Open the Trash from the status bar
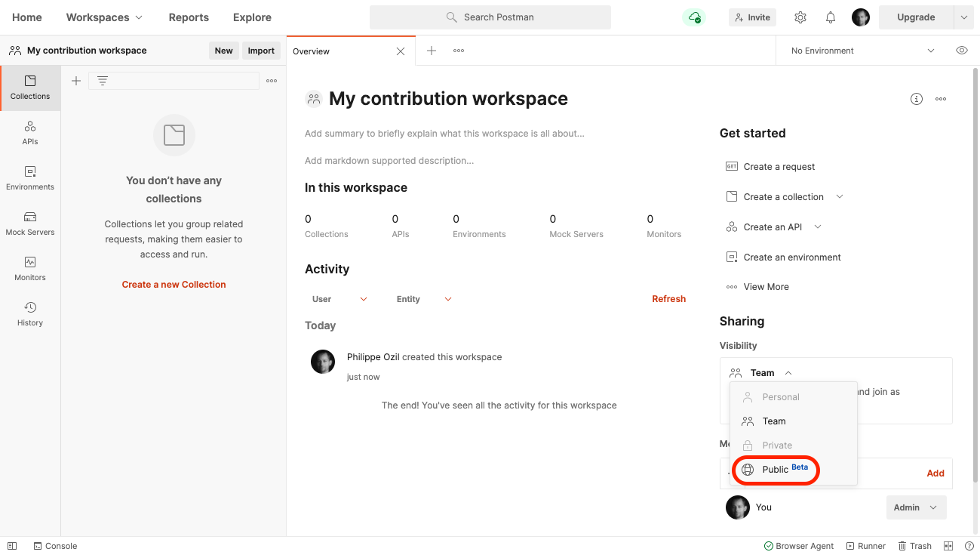The width and height of the screenshot is (980, 555). pyautogui.click(x=915, y=546)
